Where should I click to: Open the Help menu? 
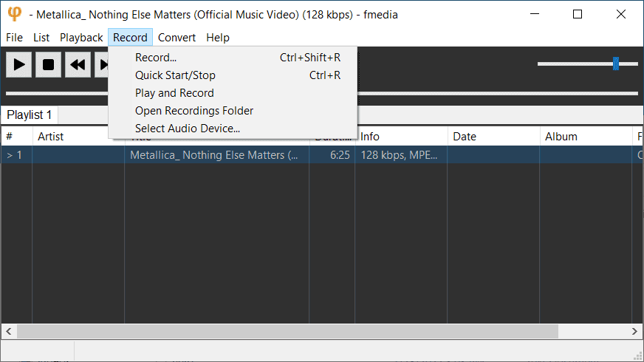click(x=218, y=38)
